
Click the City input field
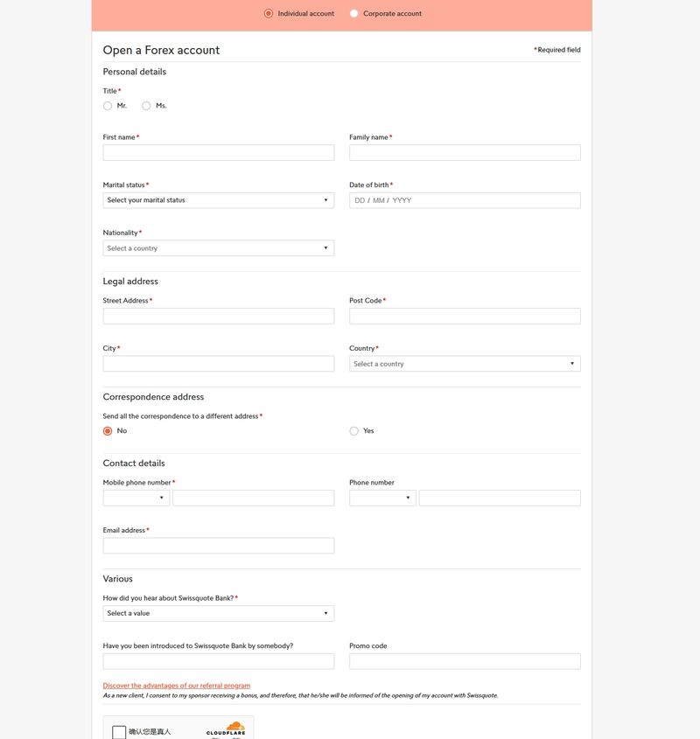(219, 364)
